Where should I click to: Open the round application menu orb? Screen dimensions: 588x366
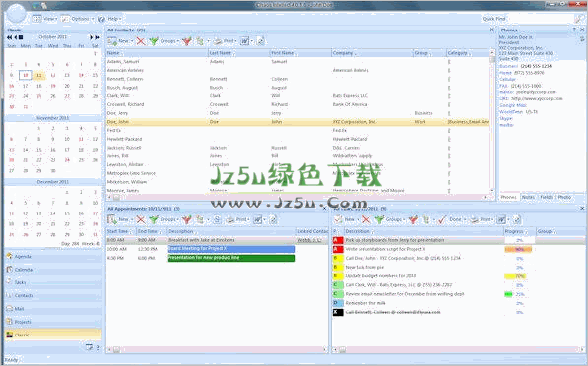pos(16,14)
